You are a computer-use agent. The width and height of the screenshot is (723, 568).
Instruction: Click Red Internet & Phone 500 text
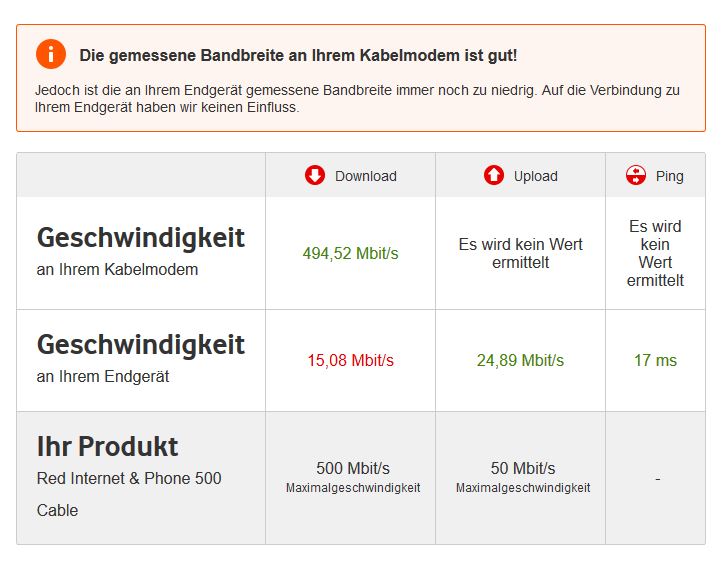click(129, 479)
